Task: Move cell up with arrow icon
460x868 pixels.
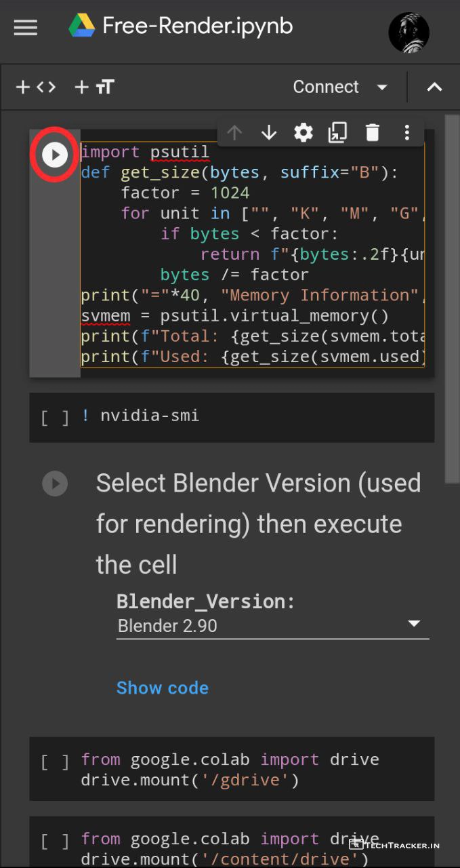Action: (234, 133)
